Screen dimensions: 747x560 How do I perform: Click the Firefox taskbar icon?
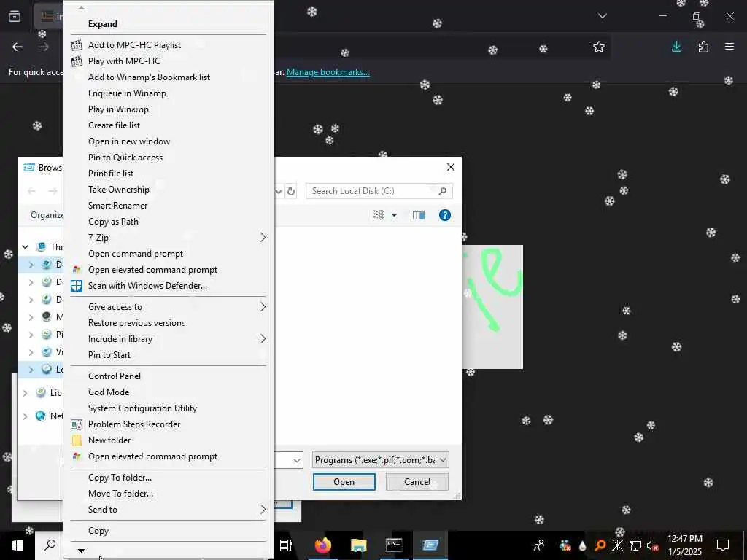tap(322, 545)
